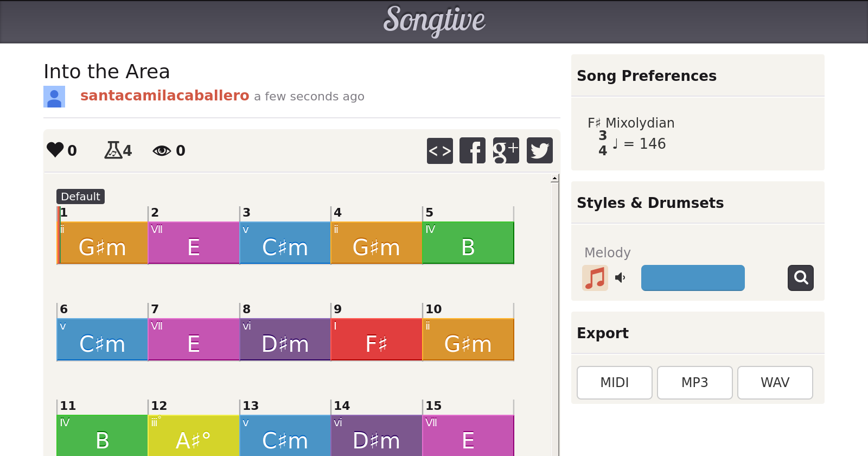This screenshot has height=456, width=868.
Task: Click the eye views icon
Action: (162, 150)
